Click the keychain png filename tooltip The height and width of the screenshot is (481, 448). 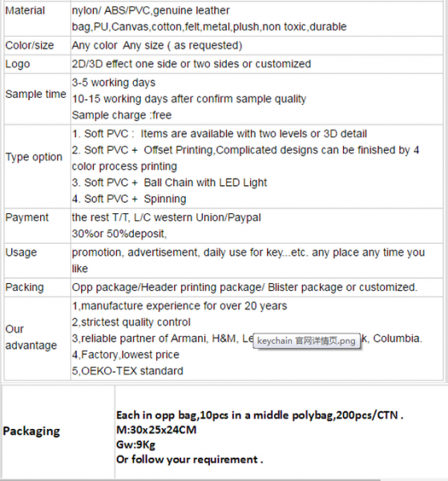click(306, 341)
